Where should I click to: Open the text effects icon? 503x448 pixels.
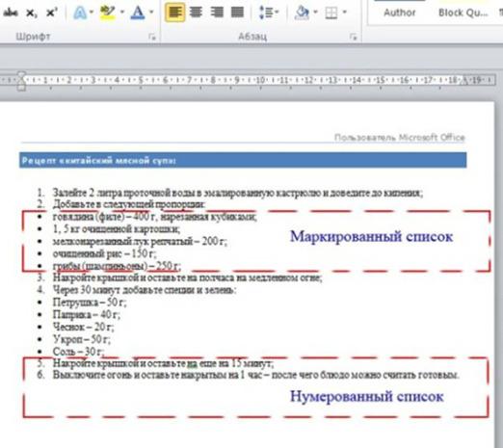[80, 13]
